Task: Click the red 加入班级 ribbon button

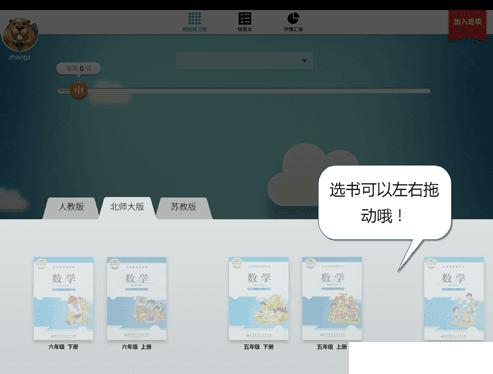Action: [467, 25]
